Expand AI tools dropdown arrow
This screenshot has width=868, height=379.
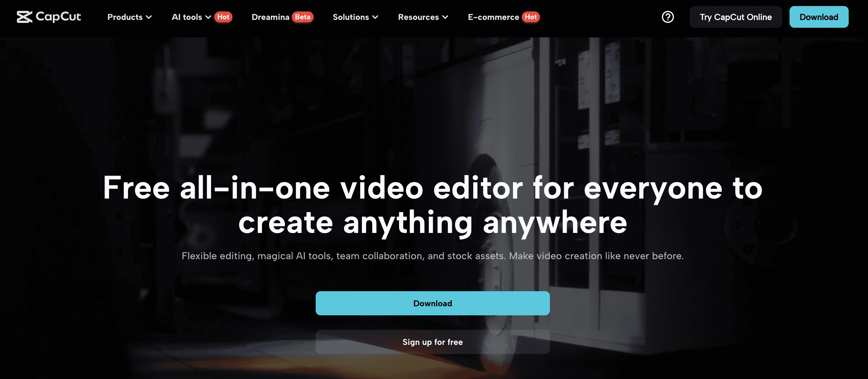click(208, 17)
